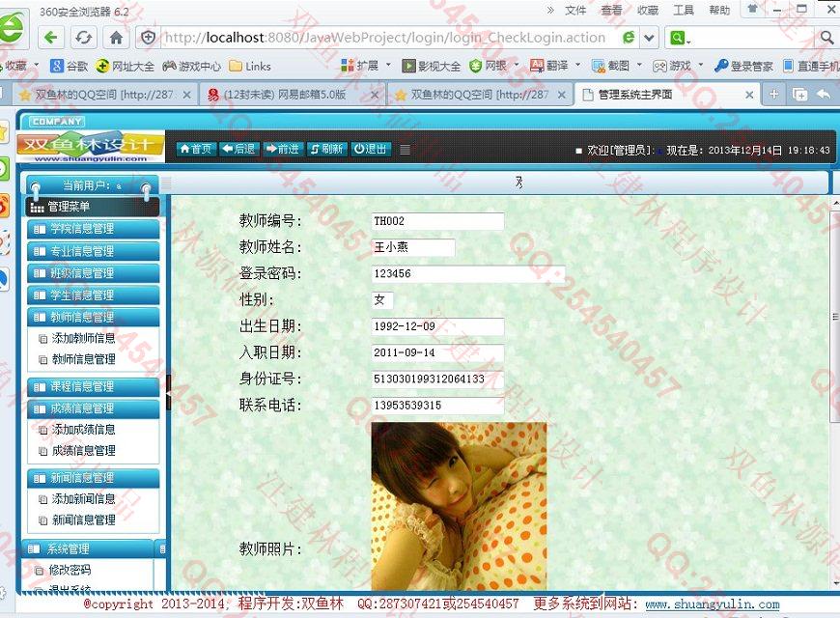Open 新闻信息管理 sub-item under news section
This screenshot has width=840, height=618.
point(84,520)
